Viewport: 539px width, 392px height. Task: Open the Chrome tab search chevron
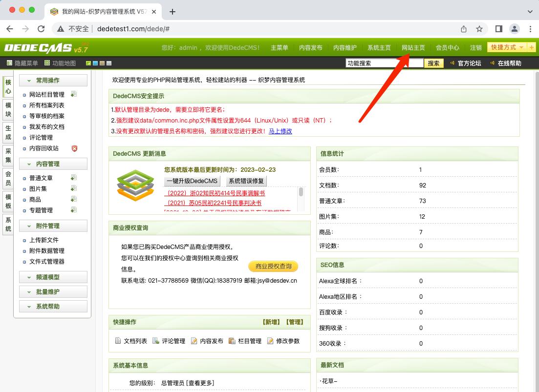click(x=530, y=12)
